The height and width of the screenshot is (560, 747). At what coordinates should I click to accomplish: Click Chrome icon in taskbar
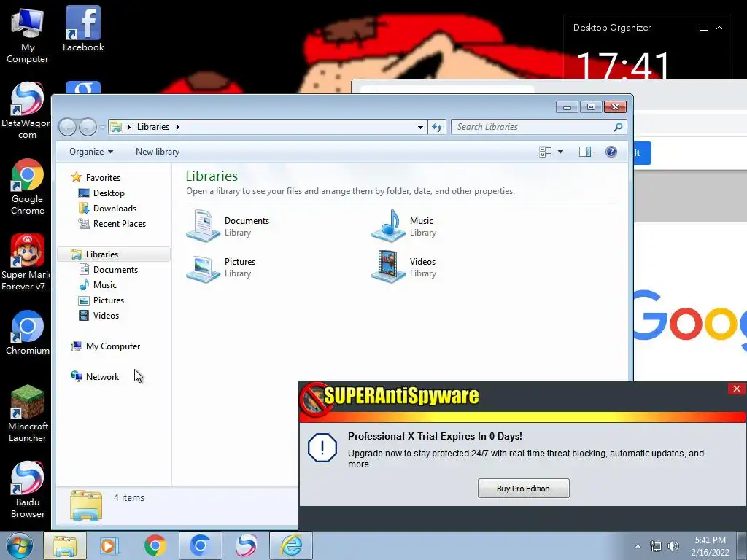click(155, 545)
